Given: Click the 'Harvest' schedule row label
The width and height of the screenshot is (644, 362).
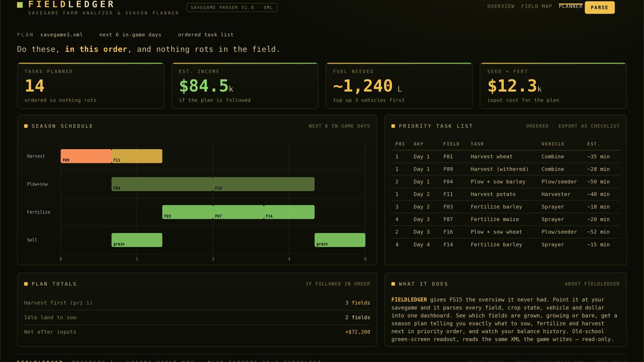Looking at the screenshot, I should pyautogui.click(x=36, y=156).
